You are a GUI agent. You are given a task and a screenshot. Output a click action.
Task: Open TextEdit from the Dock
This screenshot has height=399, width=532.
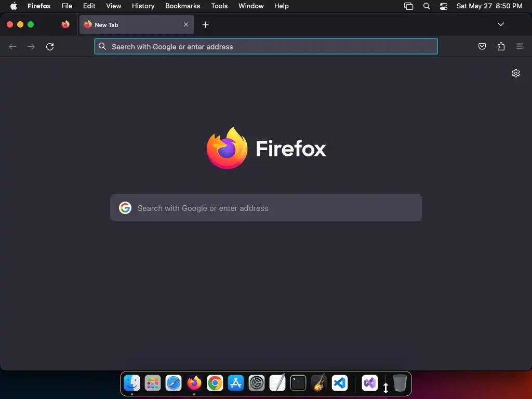[x=277, y=383]
